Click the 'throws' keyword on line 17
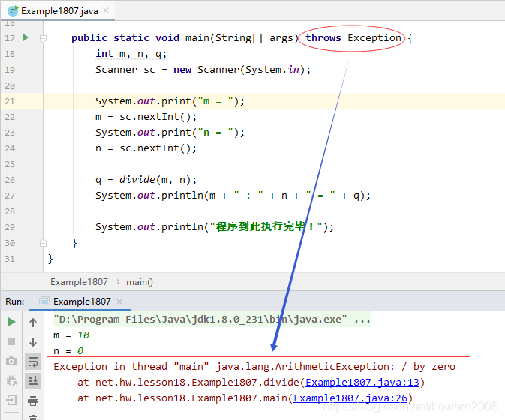 point(323,38)
